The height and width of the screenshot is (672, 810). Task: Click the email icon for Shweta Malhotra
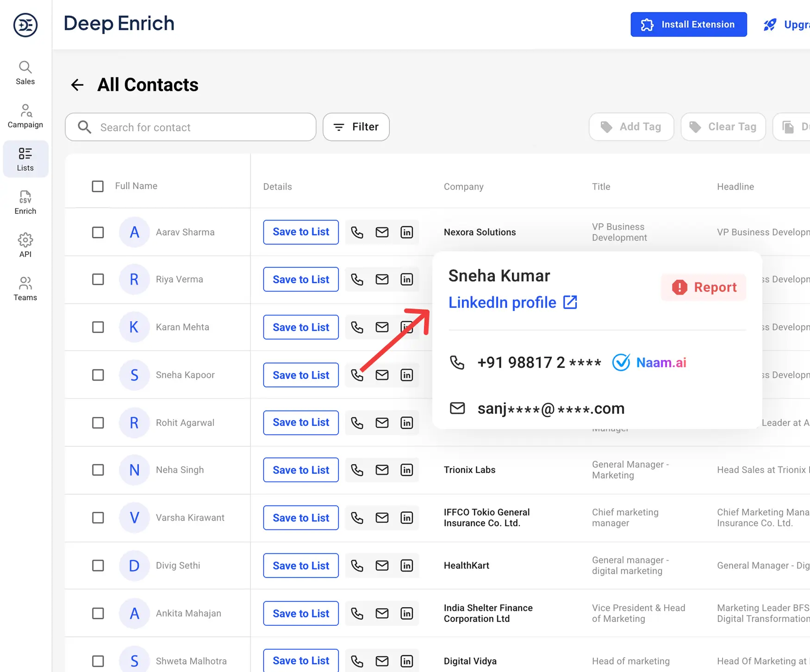[x=382, y=661]
